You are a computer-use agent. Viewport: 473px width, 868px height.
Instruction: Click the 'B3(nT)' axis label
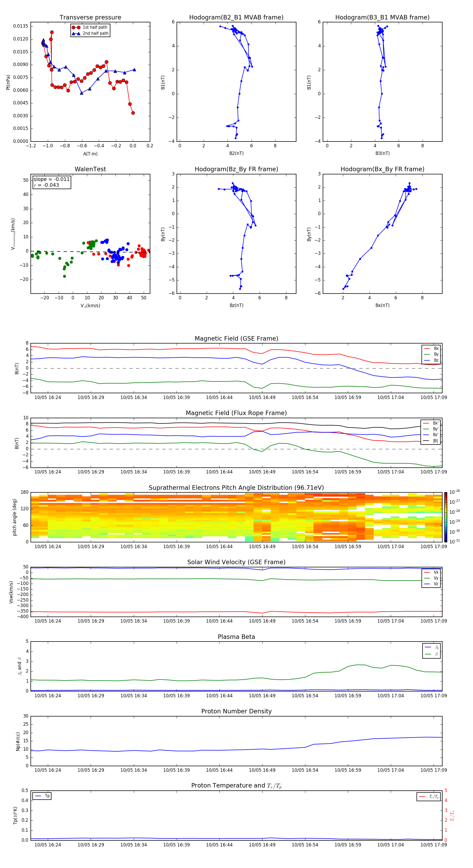382,153
